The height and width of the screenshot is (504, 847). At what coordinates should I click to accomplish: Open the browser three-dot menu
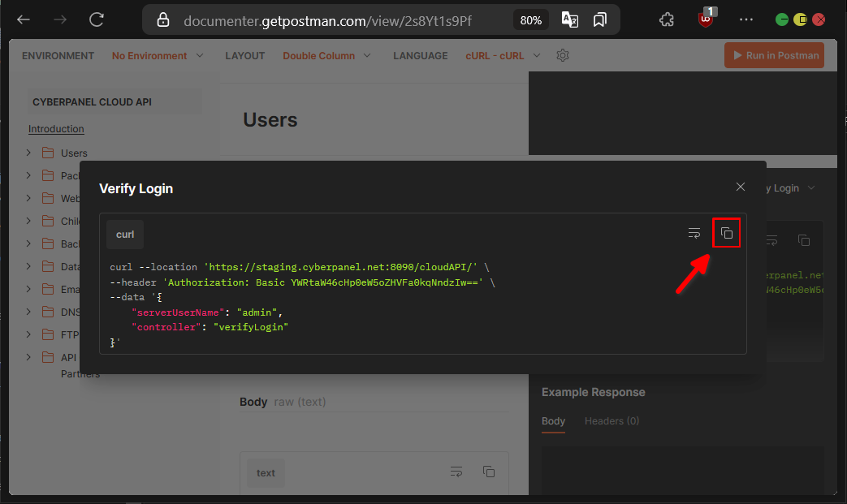click(746, 20)
